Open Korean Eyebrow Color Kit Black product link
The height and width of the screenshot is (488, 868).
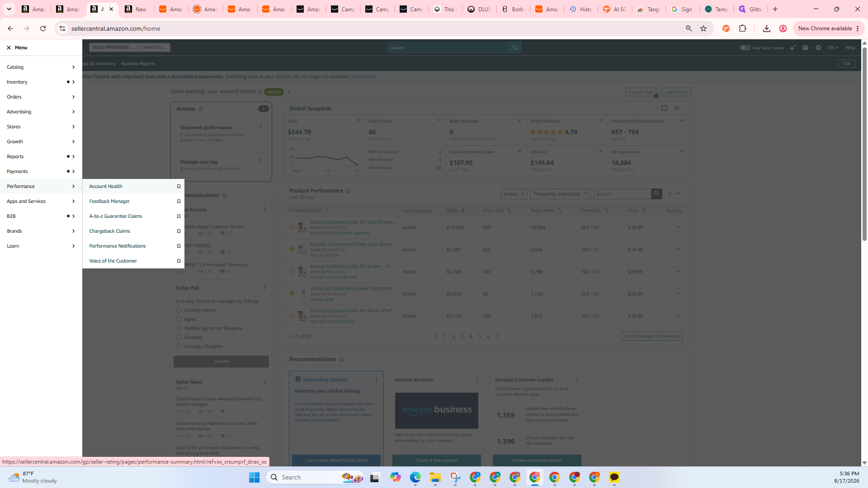coord(353,310)
